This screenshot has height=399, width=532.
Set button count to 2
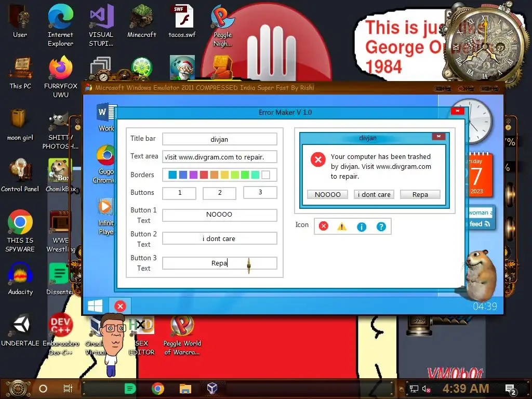[x=220, y=193]
